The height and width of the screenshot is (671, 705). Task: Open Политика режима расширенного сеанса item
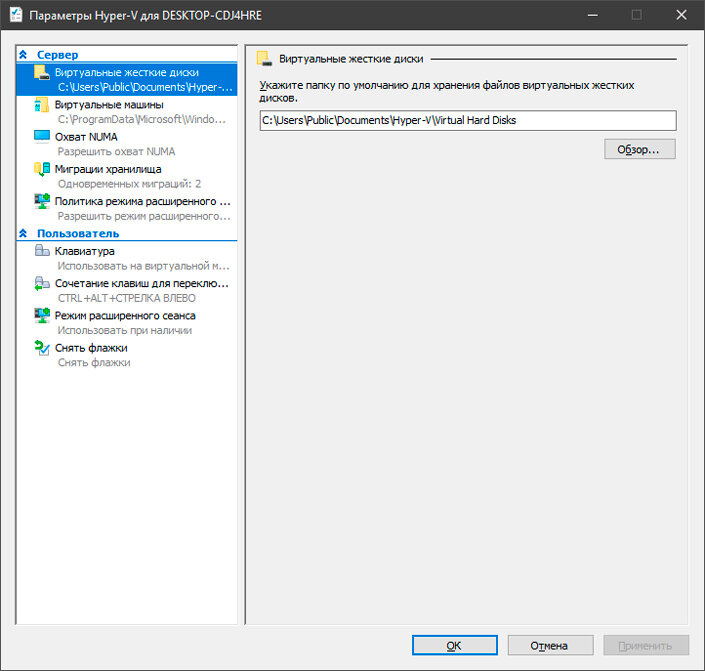point(127,209)
